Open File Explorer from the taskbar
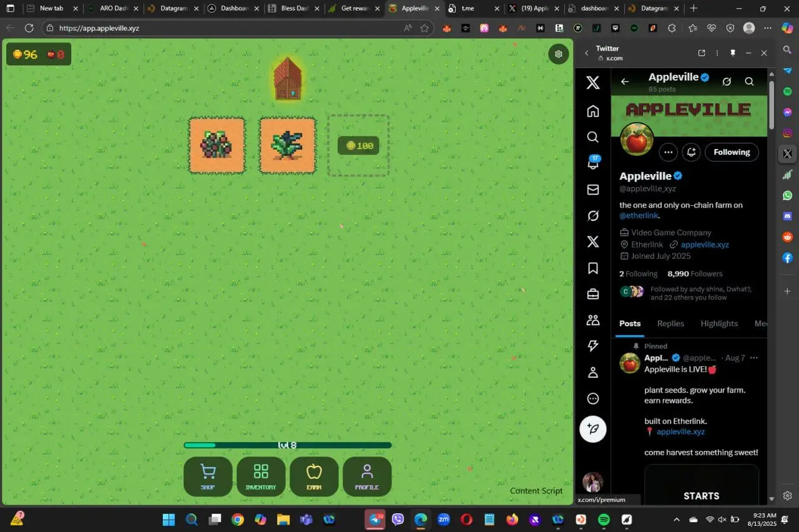The height and width of the screenshot is (532, 799). pos(283,520)
